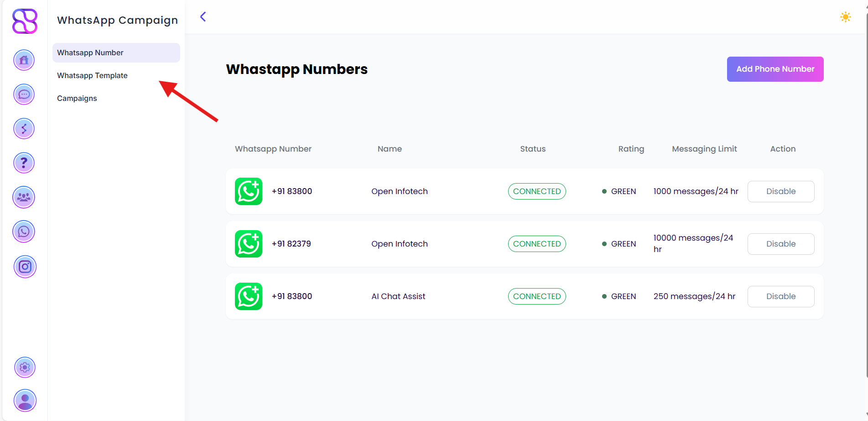Open the Instagram channel icon in sidebar
Image resolution: width=868 pixels, height=421 pixels.
[25, 267]
